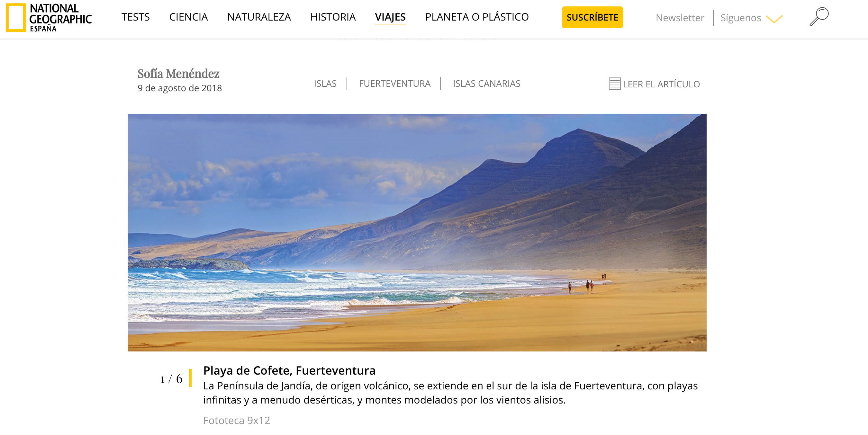
Task: Open Planeta o Plástico section
Action: (x=477, y=17)
